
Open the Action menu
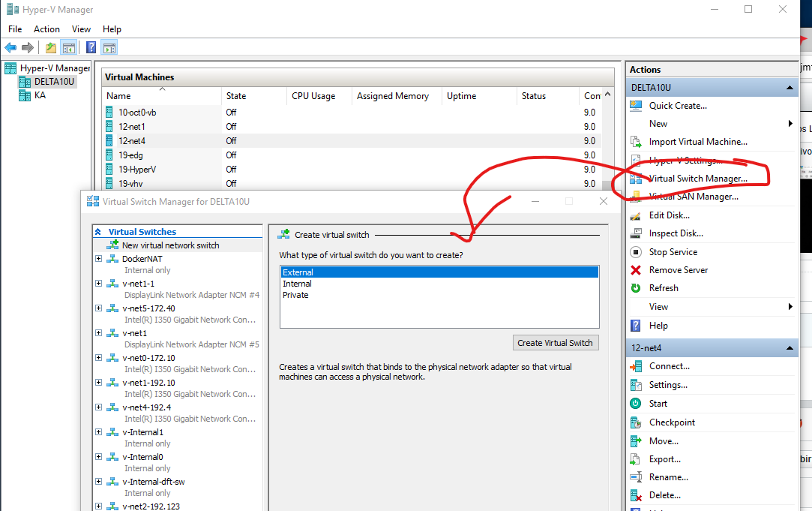click(x=46, y=29)
